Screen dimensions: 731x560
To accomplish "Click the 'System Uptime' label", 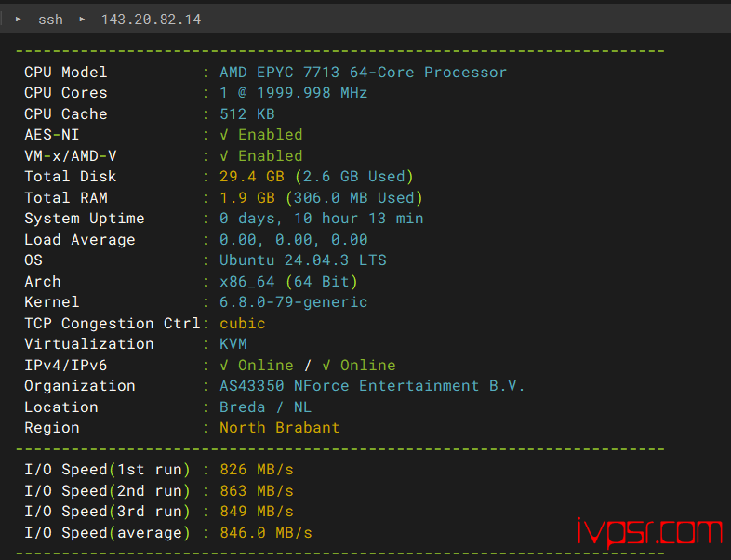I will coord(85,219).
